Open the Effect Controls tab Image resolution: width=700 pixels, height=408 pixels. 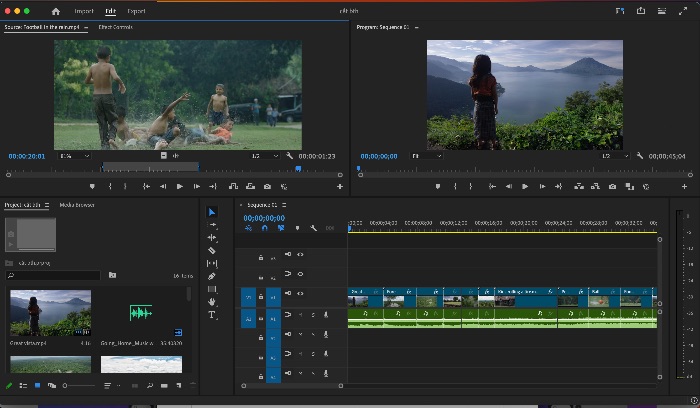115,27
